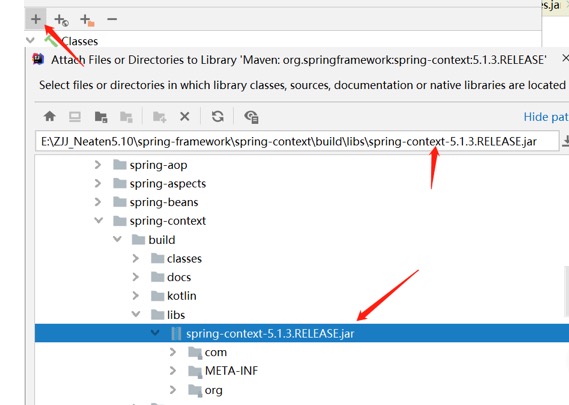The width and height of the screenshot is (569, 405).
Task: Go to the Home directory icon
Action: pos(50,116)
